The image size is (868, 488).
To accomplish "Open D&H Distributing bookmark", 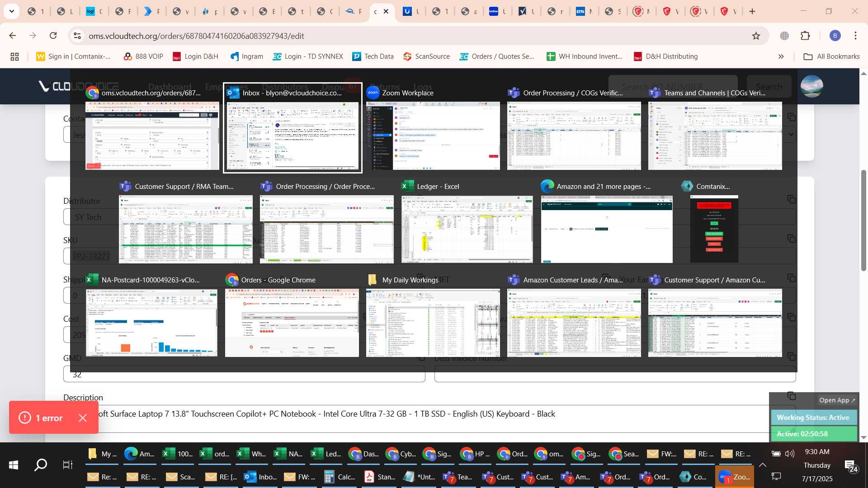I will point(665,56).
